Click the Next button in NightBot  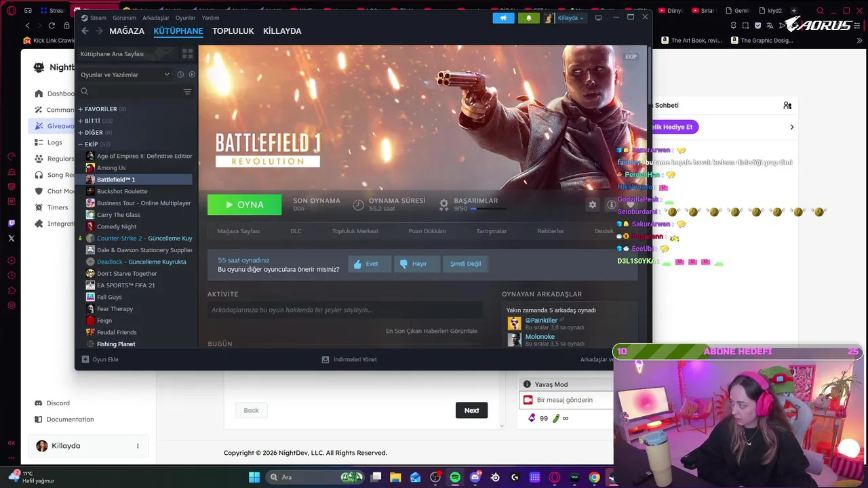(471, 410)
